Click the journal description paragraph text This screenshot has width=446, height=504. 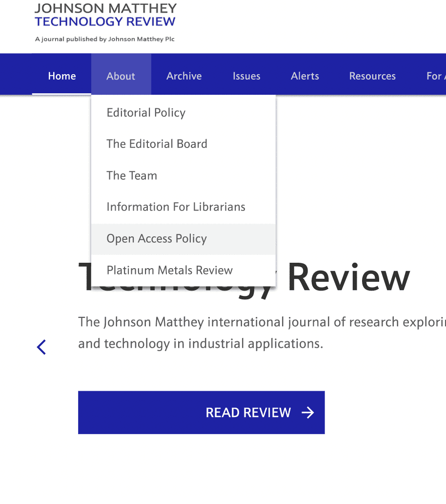pos(262,333)
